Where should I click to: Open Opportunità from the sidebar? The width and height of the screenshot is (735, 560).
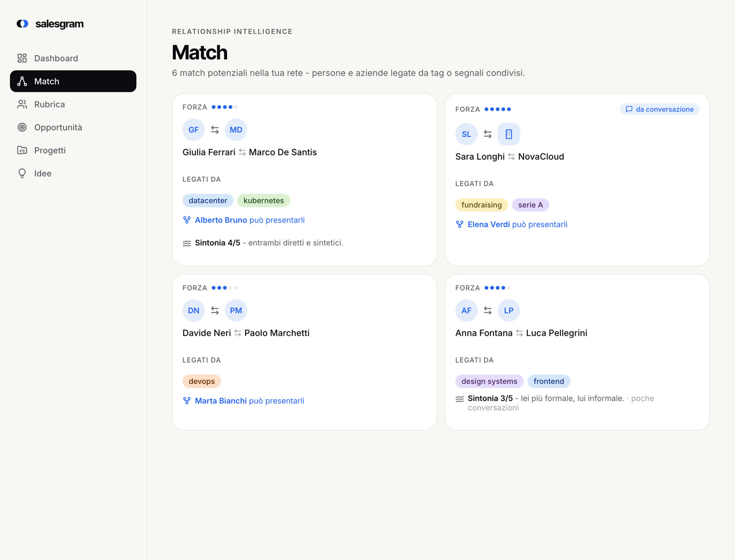point(73,127)
